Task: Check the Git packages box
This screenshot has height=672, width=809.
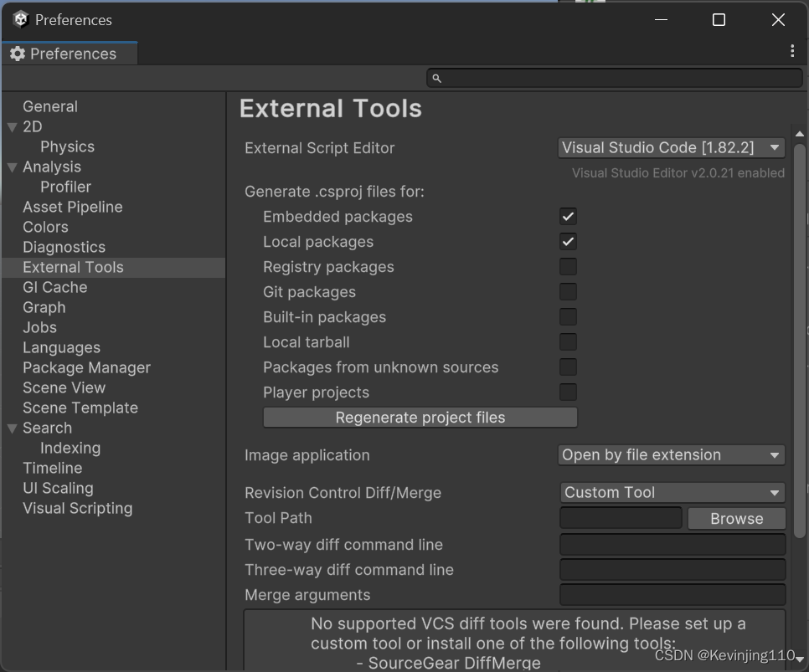Action: pyautogui.click(x=568, y=291)
